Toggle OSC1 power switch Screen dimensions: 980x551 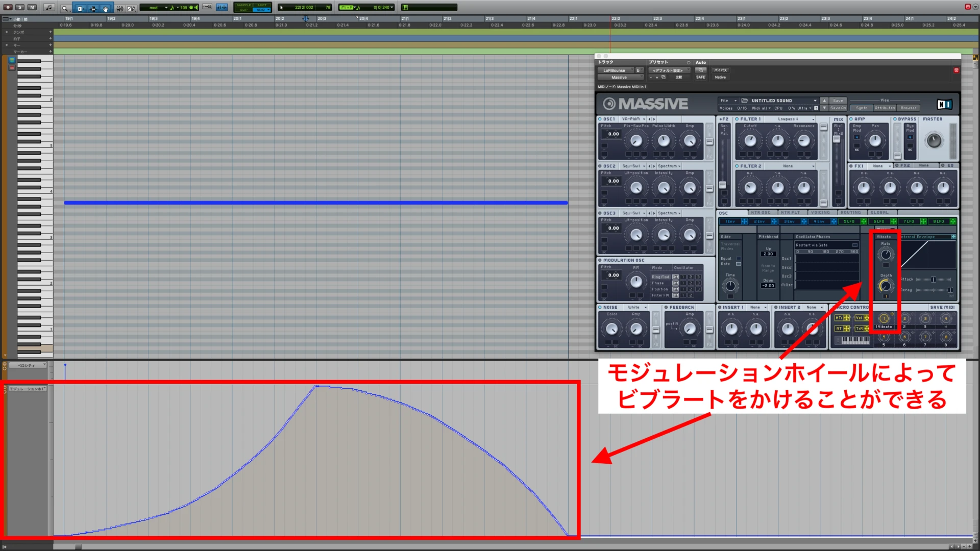coord(600,119)
